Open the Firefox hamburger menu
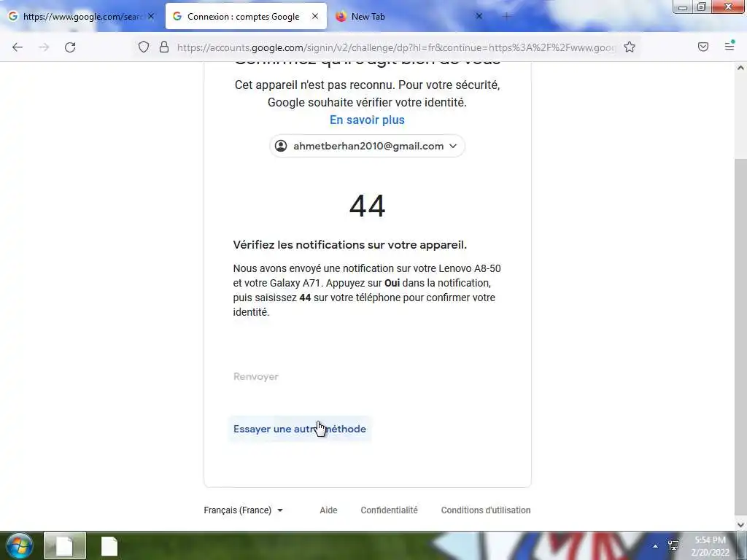The image size is (747, 560). point(729,46)
